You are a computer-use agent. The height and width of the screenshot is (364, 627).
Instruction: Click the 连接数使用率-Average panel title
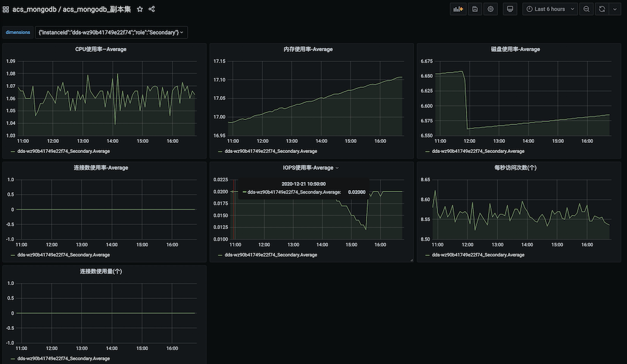100,168
